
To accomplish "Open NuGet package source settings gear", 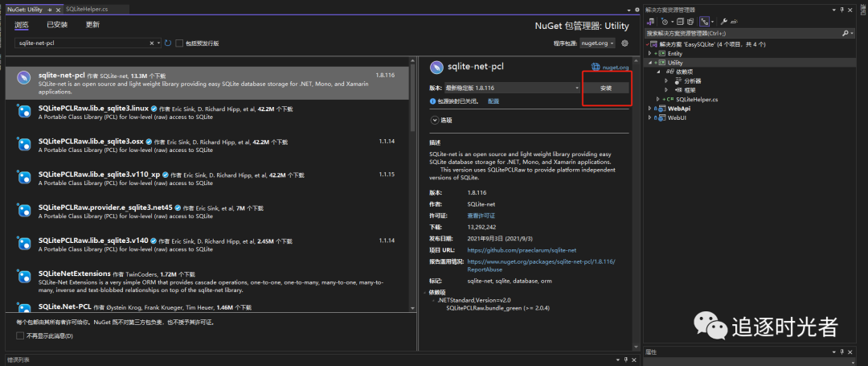I will click(624, 43).
